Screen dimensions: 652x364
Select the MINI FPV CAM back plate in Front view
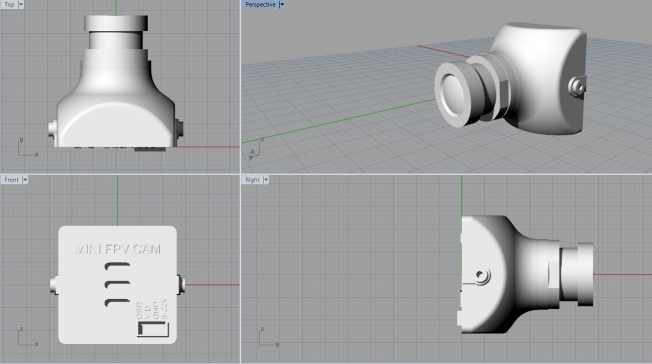117,285
